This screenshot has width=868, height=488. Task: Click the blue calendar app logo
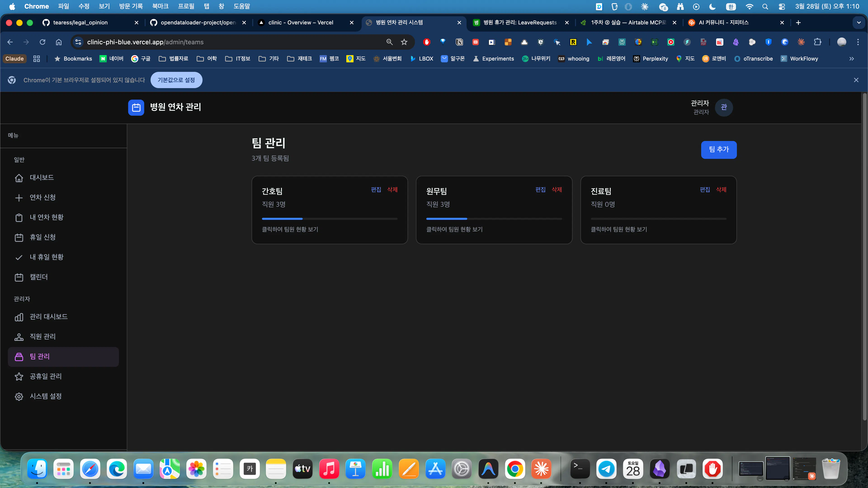(x=136, y=108)
